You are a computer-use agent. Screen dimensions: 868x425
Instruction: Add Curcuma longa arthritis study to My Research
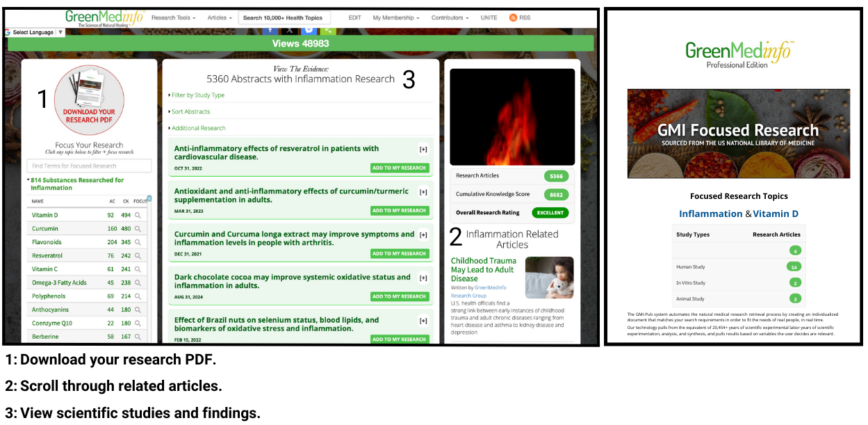tap(400, 254)
